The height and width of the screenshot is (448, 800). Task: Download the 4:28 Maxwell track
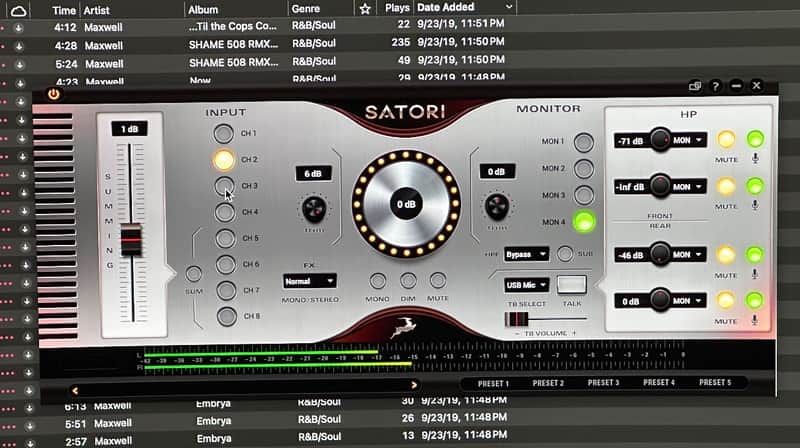[19, 46]
